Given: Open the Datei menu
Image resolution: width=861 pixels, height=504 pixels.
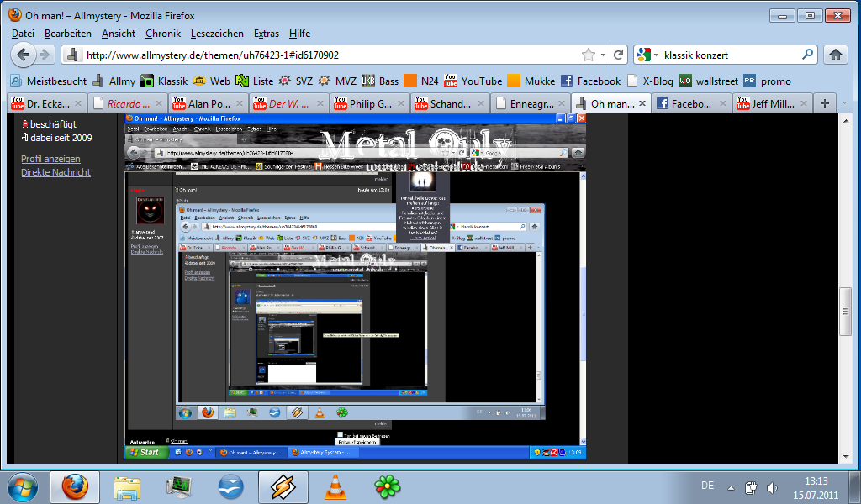Looking at the screenshot, I should click(x=23, y=34).
